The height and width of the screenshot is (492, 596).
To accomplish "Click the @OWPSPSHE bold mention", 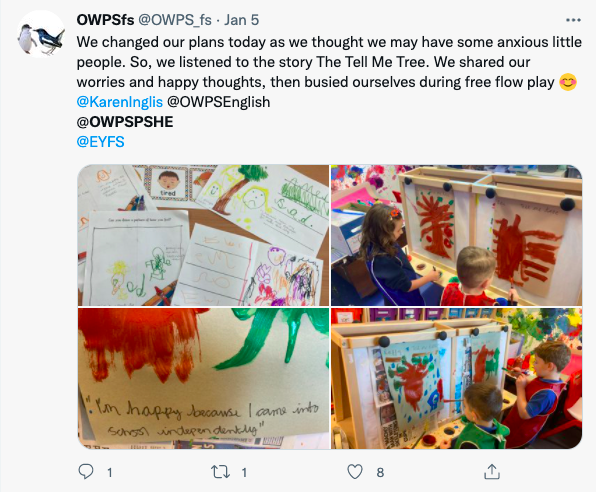I will (x=125, y=122).
